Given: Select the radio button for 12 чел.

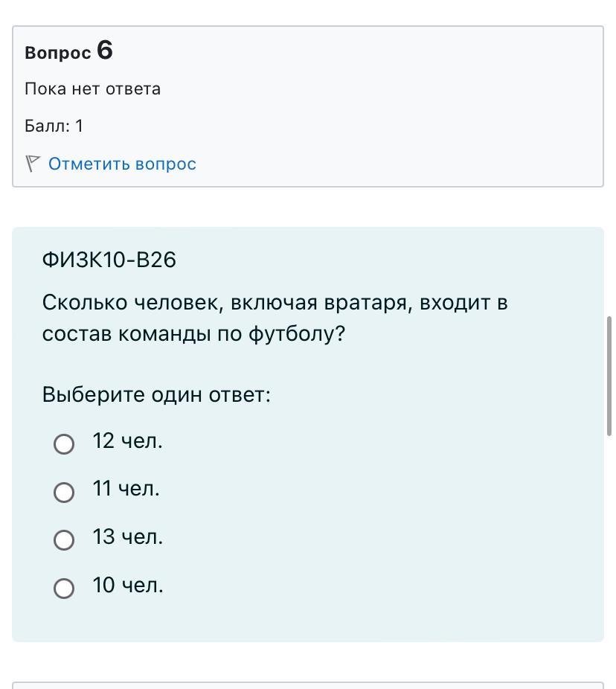Looking at the screenshot, I should click(64, 444).
